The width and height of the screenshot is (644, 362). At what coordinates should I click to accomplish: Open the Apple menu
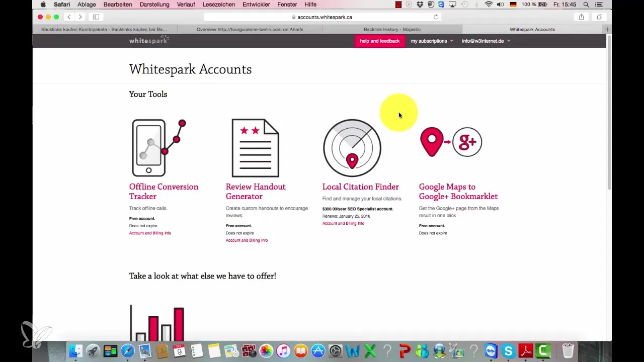pos(43,5)
